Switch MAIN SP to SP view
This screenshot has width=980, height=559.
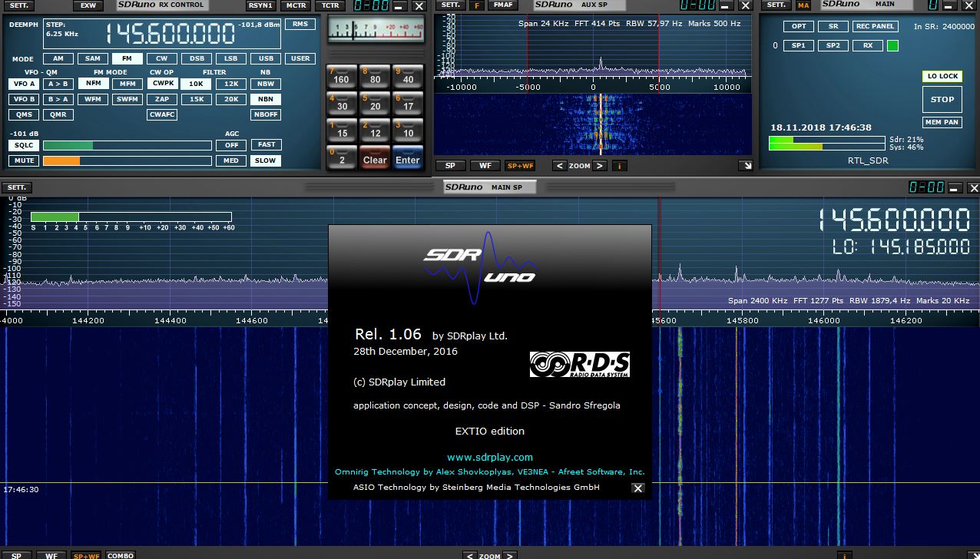[x=17, y=554]
